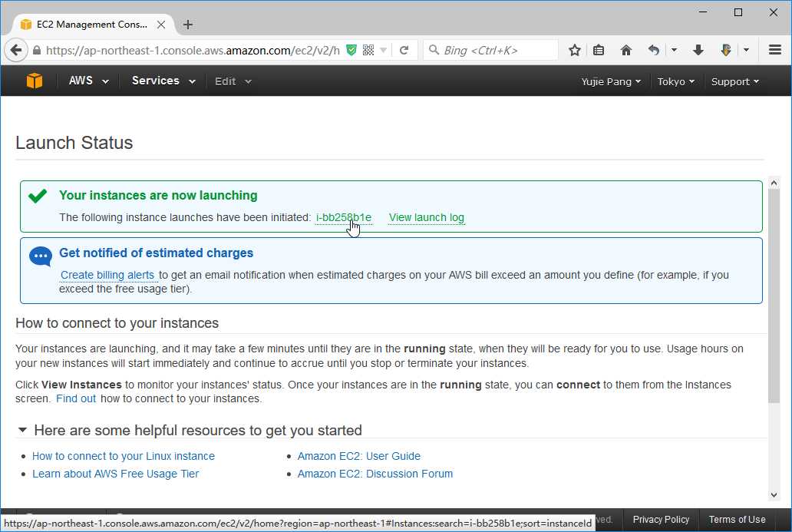The height and width of the screenshot is (532, 792).
Task: Click the page scrollbar up arrow
Action: [x=774, y=183]
